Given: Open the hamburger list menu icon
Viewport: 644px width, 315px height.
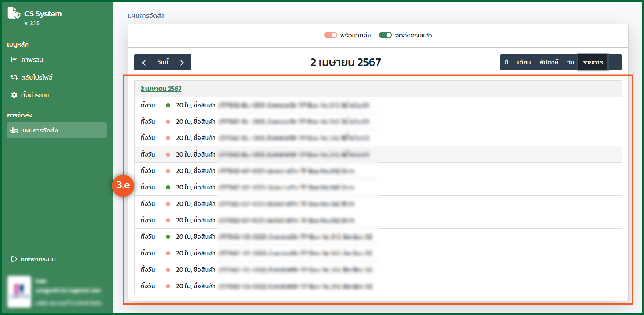Looking at the screenshot, I should coord(614,62).
